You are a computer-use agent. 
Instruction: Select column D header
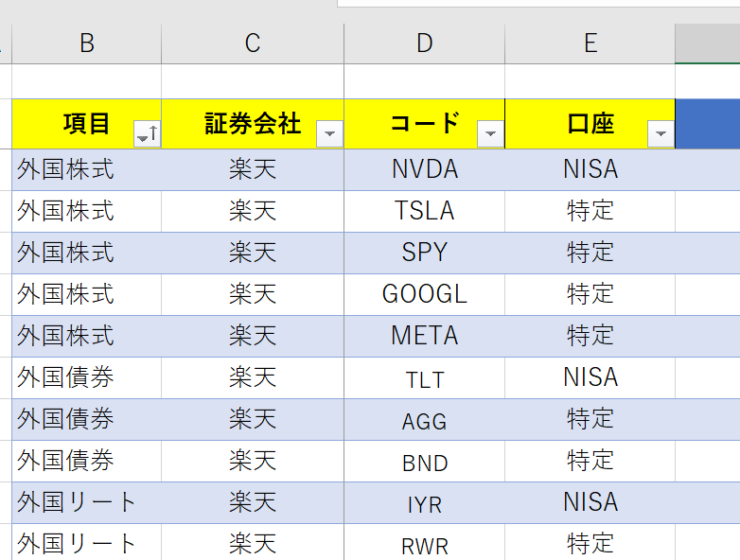(x=424, y=44)
